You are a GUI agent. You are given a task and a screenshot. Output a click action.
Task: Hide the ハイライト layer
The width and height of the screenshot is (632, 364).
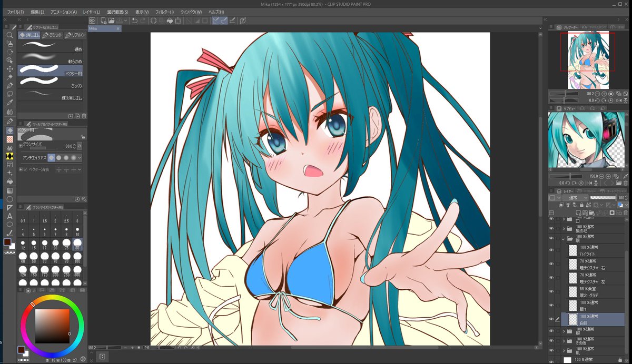[x=551, y=250]
